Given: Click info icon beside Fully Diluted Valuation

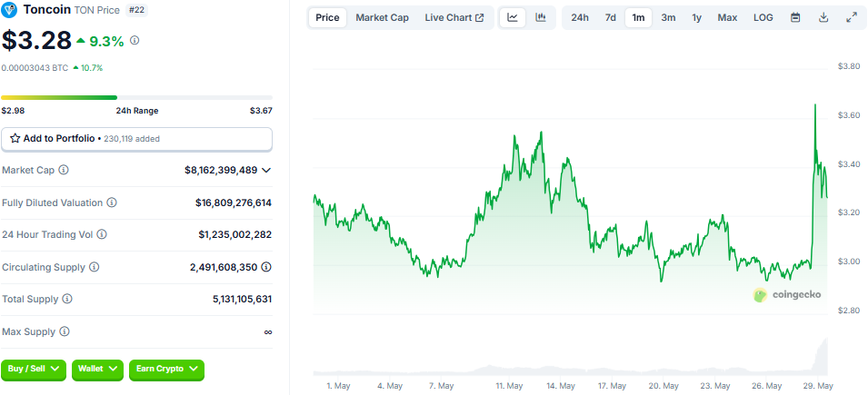Looking at the screenshot, I should 111,202.
